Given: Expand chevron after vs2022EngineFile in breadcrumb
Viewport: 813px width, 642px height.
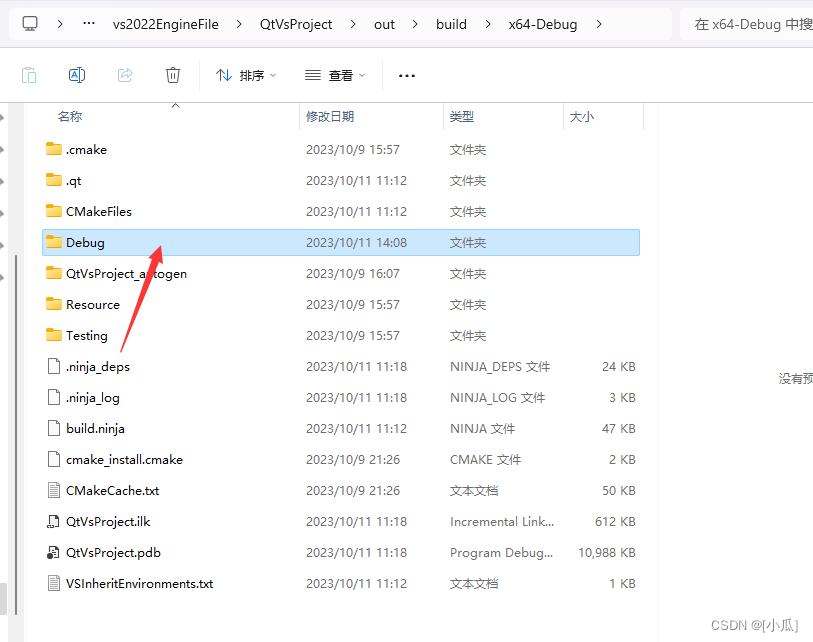Looking at the screenshot, I should tap(239, 24).
